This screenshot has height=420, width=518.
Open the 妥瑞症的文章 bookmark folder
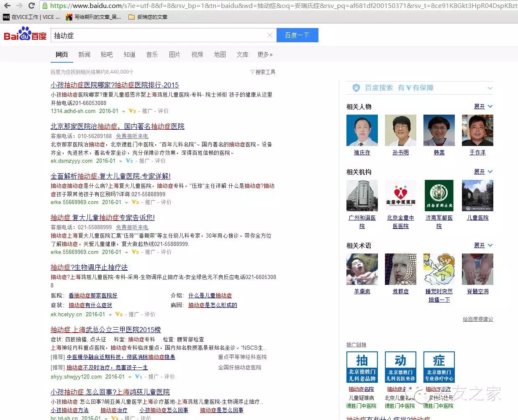(x=148, y=17)
